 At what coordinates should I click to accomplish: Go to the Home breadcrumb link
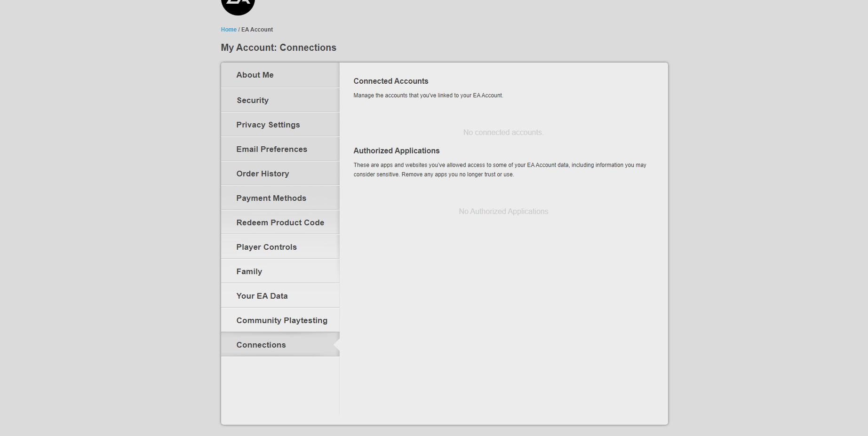tap(229, 30)
